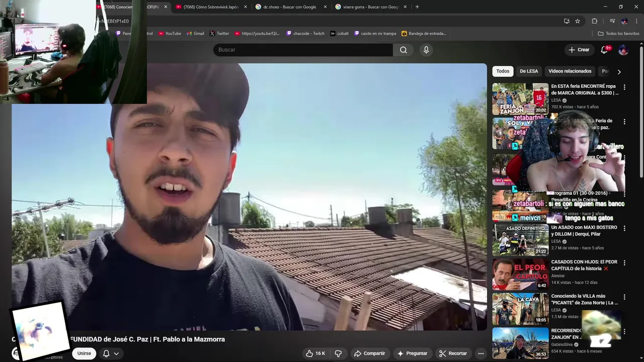Open the YouTube account avatar menu

(623, 50)
